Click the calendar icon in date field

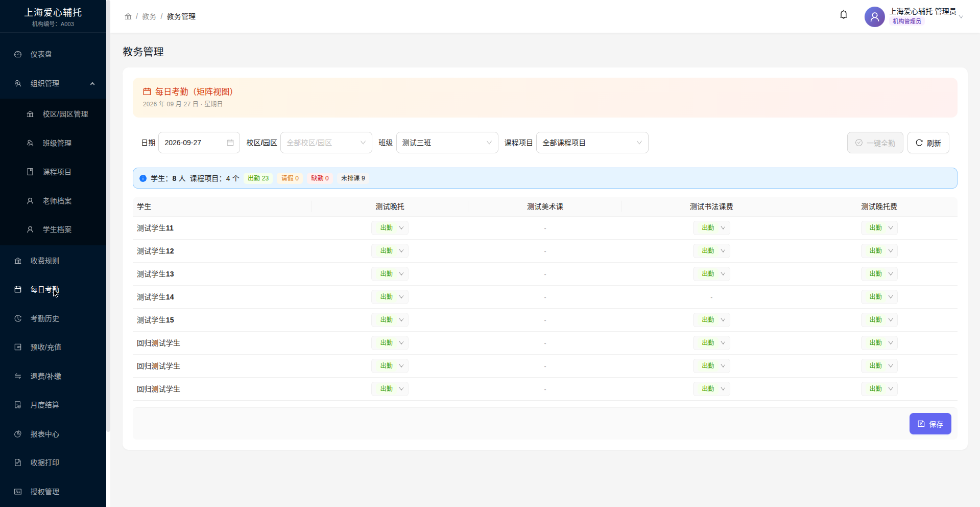point(230,143)
